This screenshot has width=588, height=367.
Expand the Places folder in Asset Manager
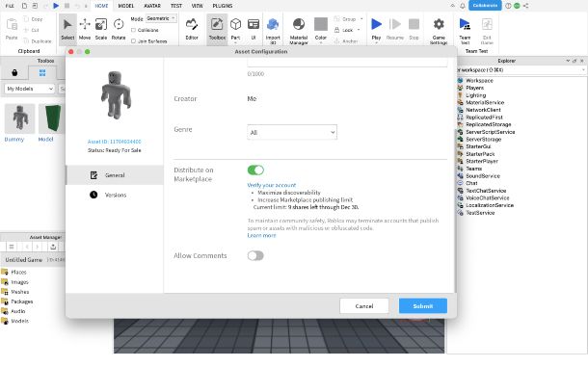pyautogui.click(x=13, y=273)
